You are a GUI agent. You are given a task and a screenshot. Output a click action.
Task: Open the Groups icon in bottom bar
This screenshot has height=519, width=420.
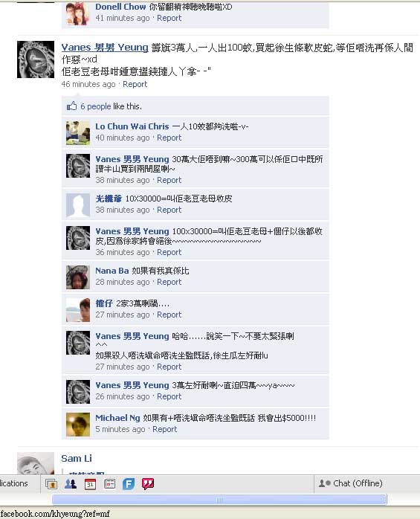tap(71, 484)
